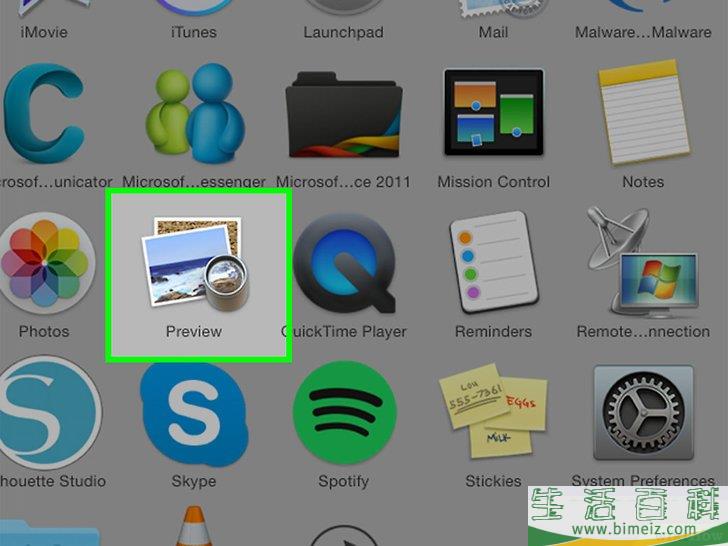Open the QuickTime Player icon
This screenshot has height=546, width=728.
point(344,263)
